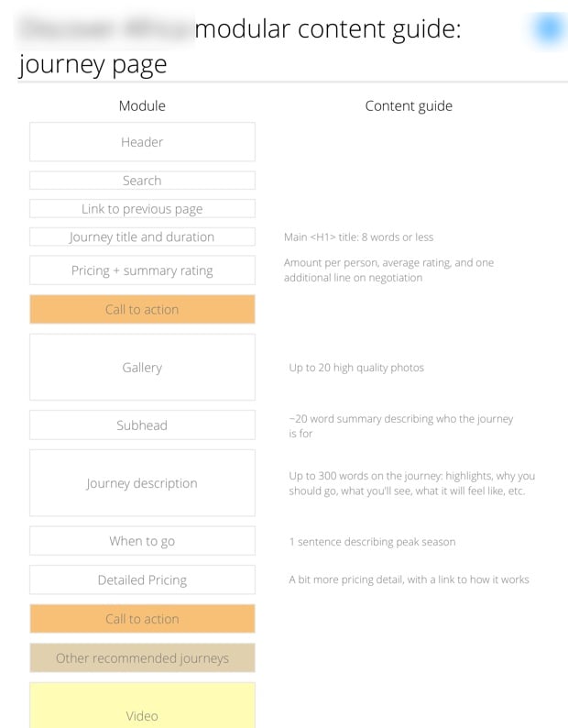Select the tan Other recommended journeys box
568x728 pixels.
(142, 658)
